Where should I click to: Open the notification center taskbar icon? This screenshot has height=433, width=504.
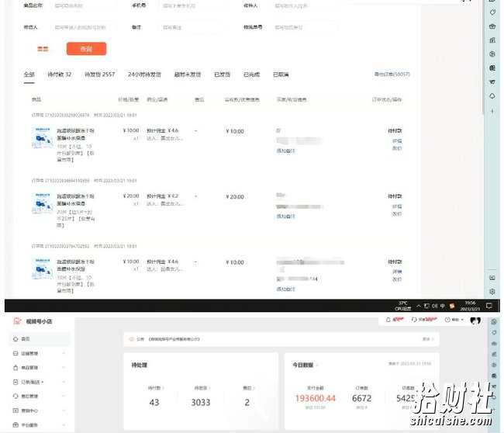tap(489, 306)
